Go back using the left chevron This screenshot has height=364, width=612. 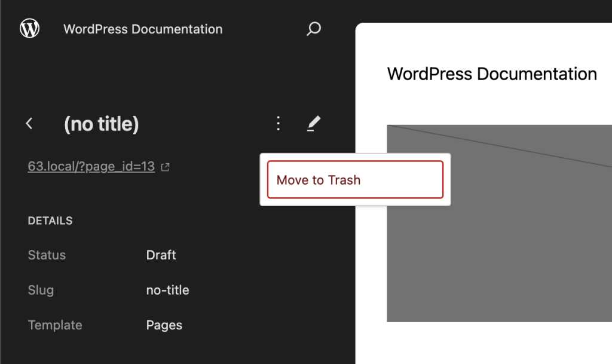[29, 124]
